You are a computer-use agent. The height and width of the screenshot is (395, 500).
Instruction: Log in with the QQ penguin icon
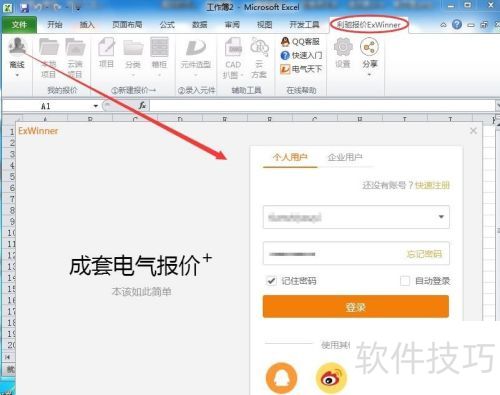pos(281,378)
